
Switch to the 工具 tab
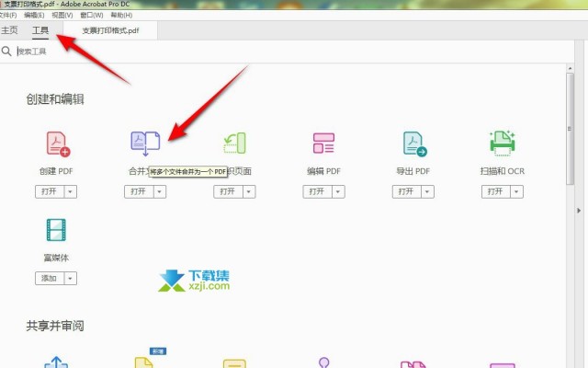click(x=40, y=30)
